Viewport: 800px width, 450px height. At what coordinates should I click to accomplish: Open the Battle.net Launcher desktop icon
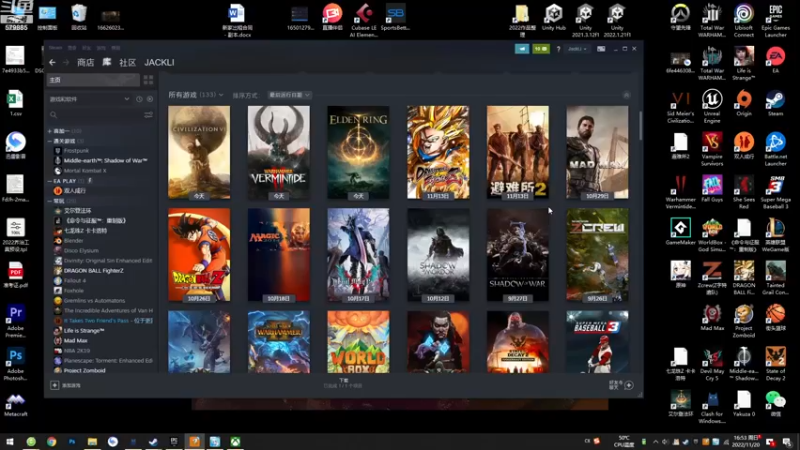[x=775, y=149]
